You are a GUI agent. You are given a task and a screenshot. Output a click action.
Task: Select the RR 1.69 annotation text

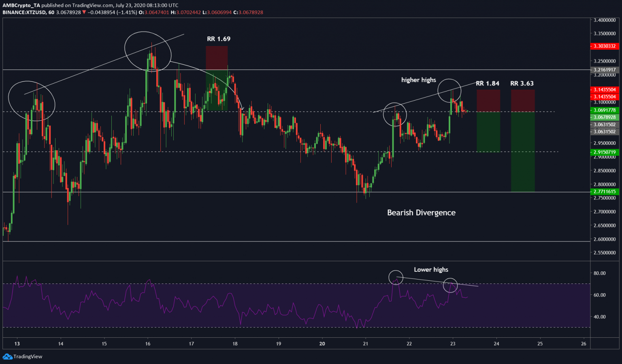[x=218, y=39]
